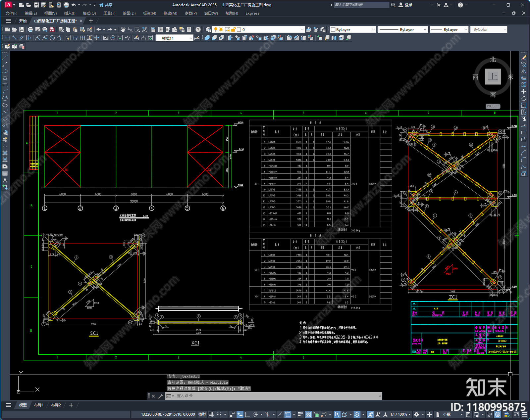The width and height of the screenshot is (530, 420).
Task: Open Layer Properties Manager icon
Action: [x=208, y=29]
